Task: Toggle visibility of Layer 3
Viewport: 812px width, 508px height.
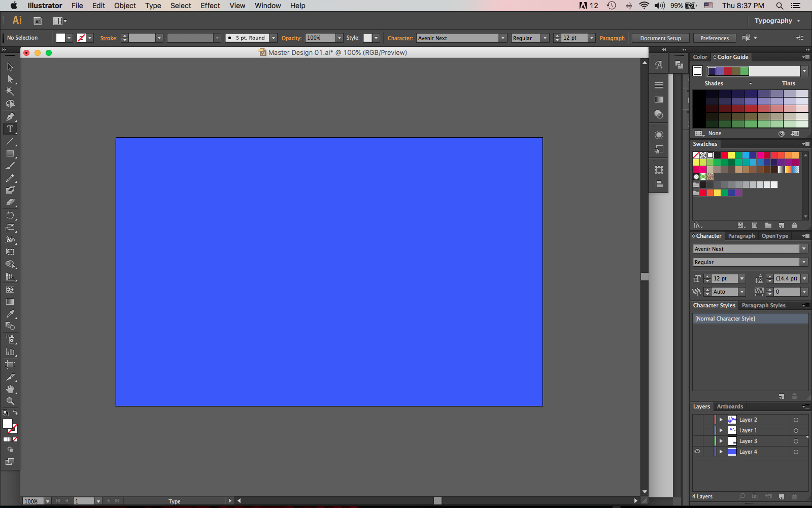Action: 697,441
